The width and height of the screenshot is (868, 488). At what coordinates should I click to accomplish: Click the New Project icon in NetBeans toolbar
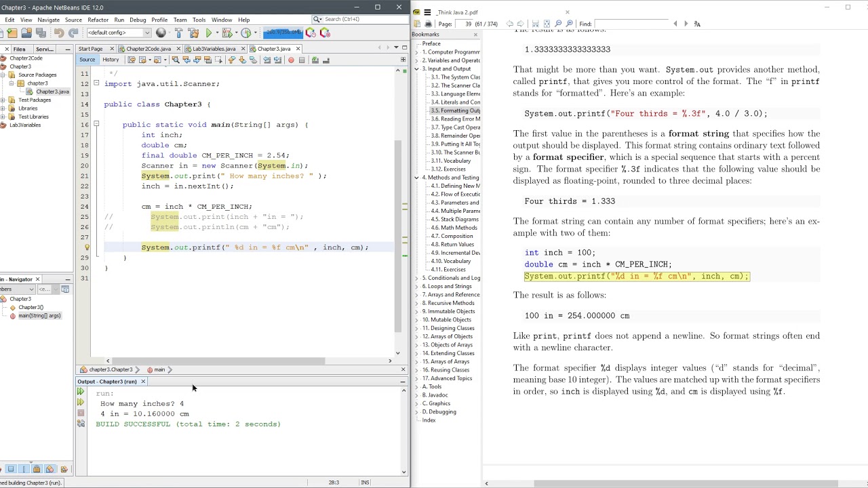[11, 33]
